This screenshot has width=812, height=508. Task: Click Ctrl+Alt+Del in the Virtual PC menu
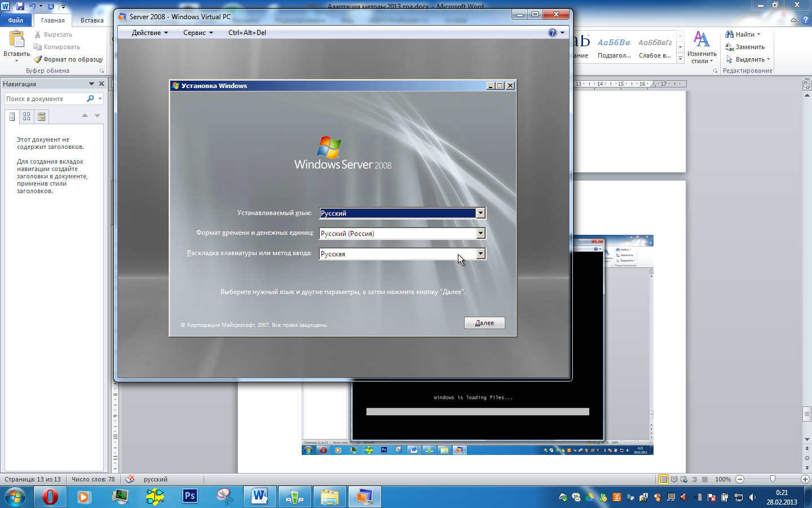tap(247, 33)
